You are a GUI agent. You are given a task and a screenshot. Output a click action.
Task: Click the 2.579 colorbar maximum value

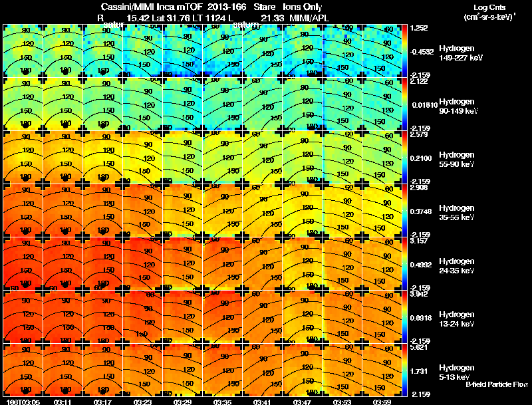tap(419, 134)
